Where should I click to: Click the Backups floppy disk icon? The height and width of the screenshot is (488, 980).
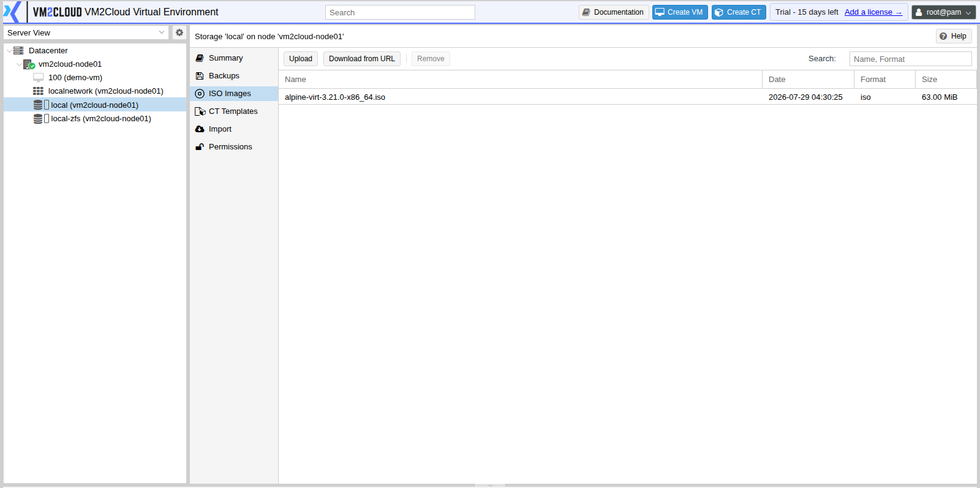[x=200, y=76]
